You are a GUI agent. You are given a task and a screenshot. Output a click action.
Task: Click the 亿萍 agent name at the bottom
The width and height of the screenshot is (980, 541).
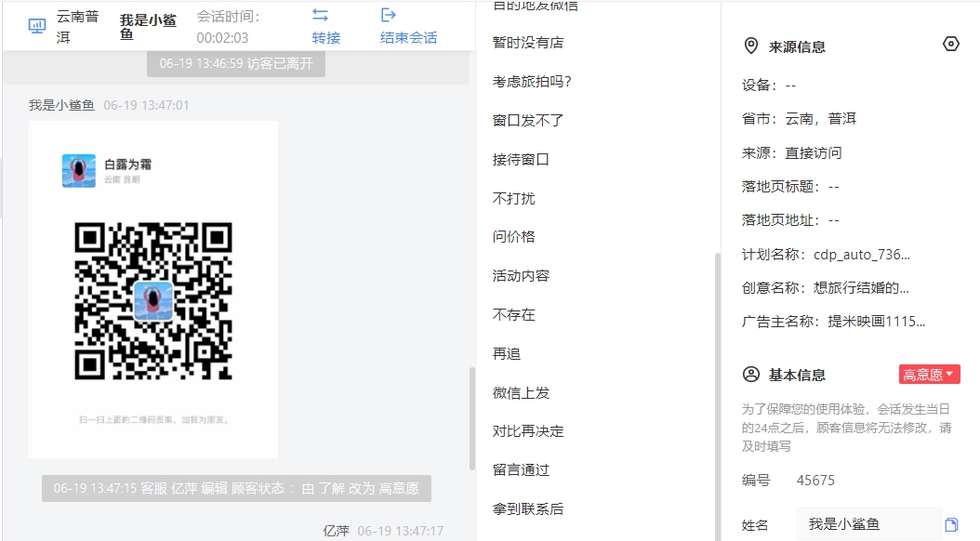[x=336, y=531]
